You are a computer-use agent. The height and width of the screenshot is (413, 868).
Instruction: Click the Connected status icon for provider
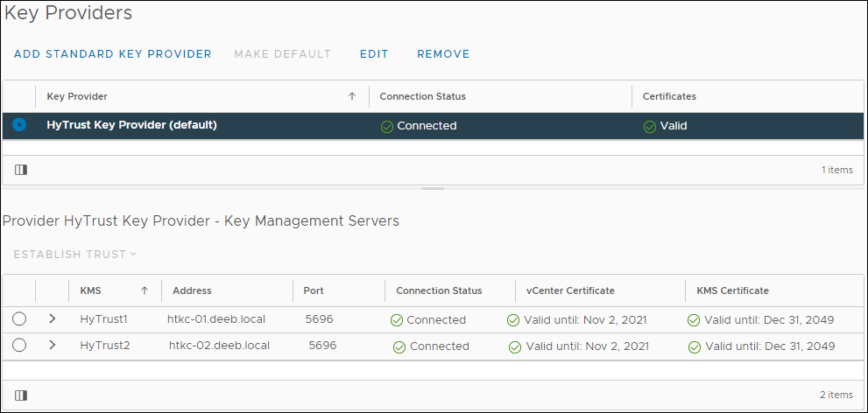387,127
